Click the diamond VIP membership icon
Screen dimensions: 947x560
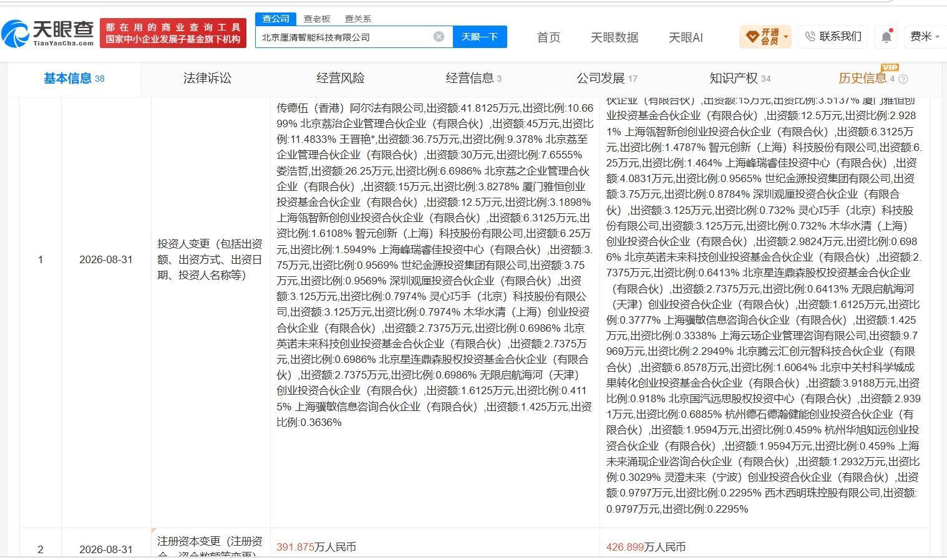pyautogui.click(x=752, y=36)
